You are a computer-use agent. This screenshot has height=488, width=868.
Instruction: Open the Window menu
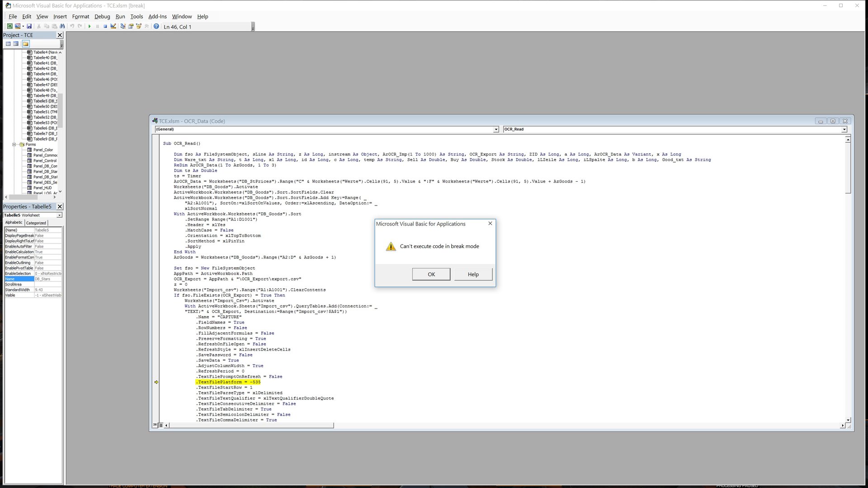pyautogui.click(x=182, y=16)
